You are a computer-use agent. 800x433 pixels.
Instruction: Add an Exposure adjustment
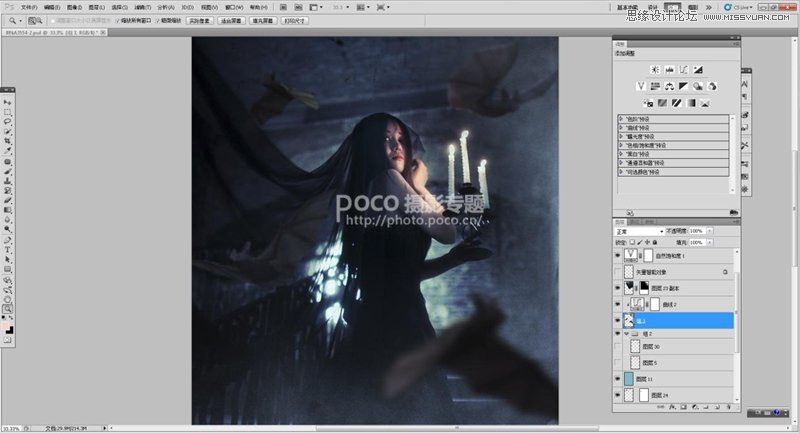(x=698, y=70)
